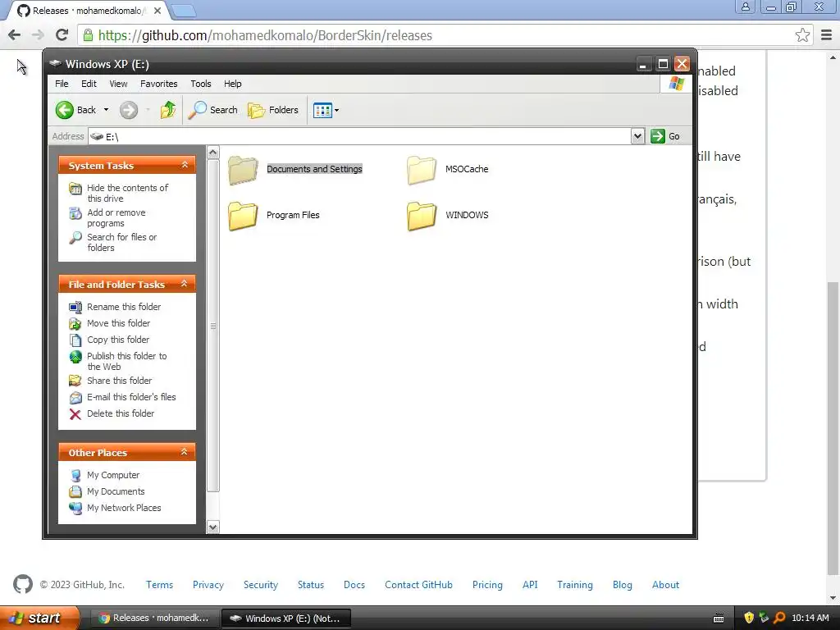The height and width of the screenshot is (630, 840).
Task: Click Search for files or folders
Action: (x=121, y=242)
